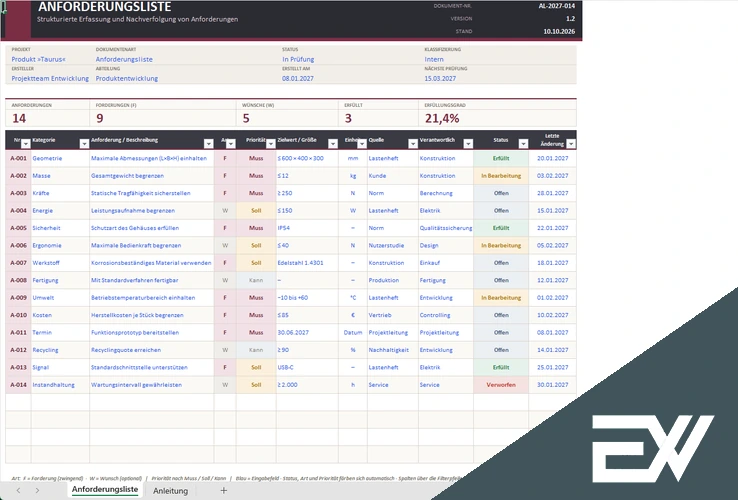738x500 pixels.
Task: Select the Abteilung cell Produktentwicklung
Action: [x=127, y=79]
